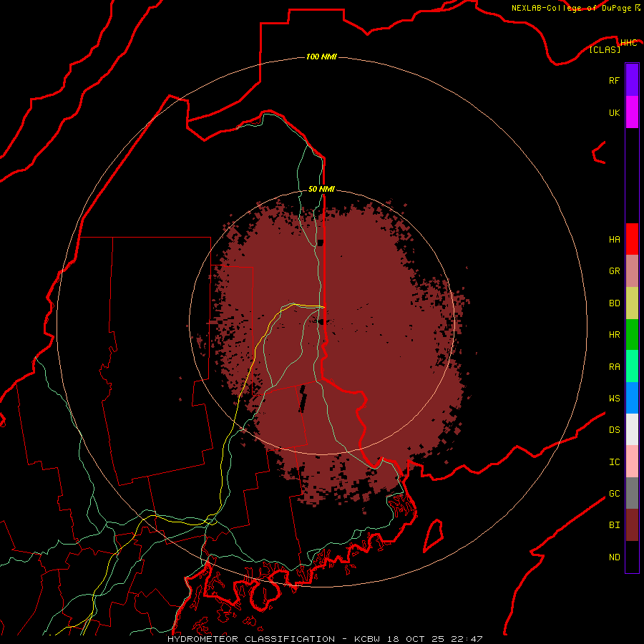Click the 'GR' legend label
Screen dimensions: 644x644
[614, 271]
